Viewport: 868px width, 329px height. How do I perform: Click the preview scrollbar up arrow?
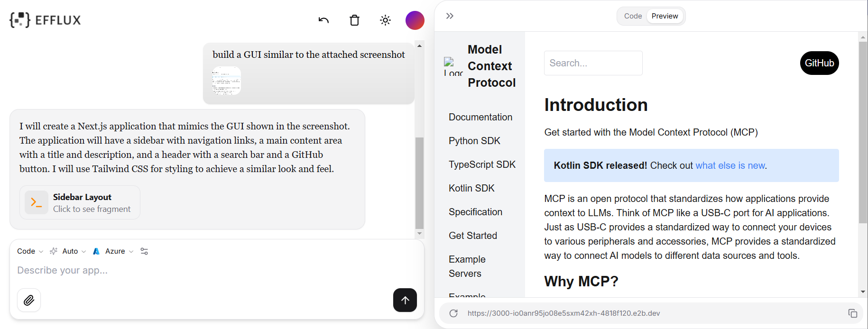click(863, 37)
